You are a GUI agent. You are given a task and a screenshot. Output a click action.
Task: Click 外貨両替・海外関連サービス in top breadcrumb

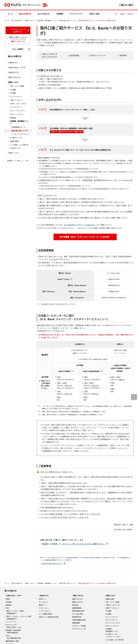[47, 21]
